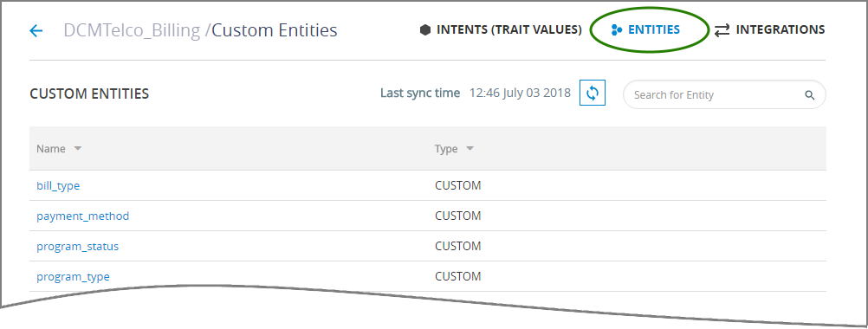Viewport: 868px width, 329px height.
Task: Click the Search for Entity field
Action: tap(724, 95)
